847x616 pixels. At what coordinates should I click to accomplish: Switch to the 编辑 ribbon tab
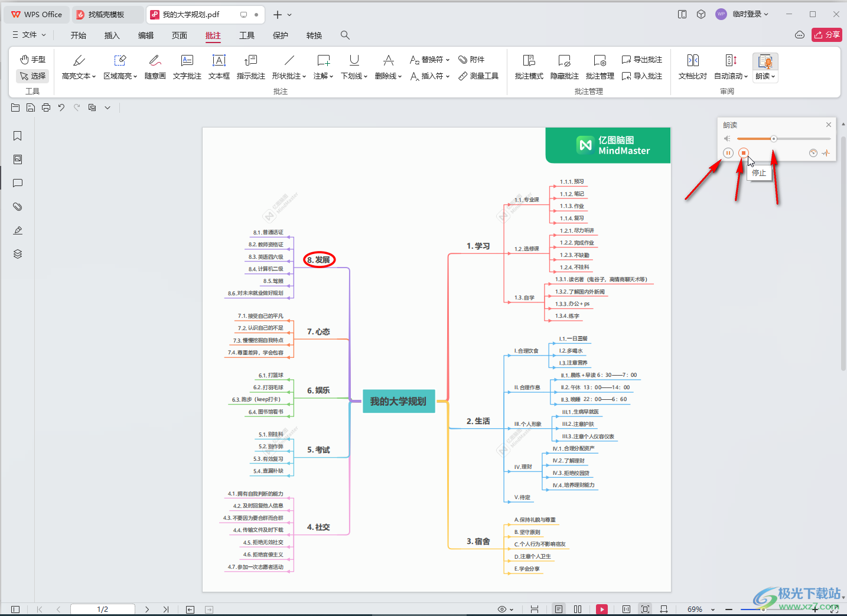pos(146,35)
